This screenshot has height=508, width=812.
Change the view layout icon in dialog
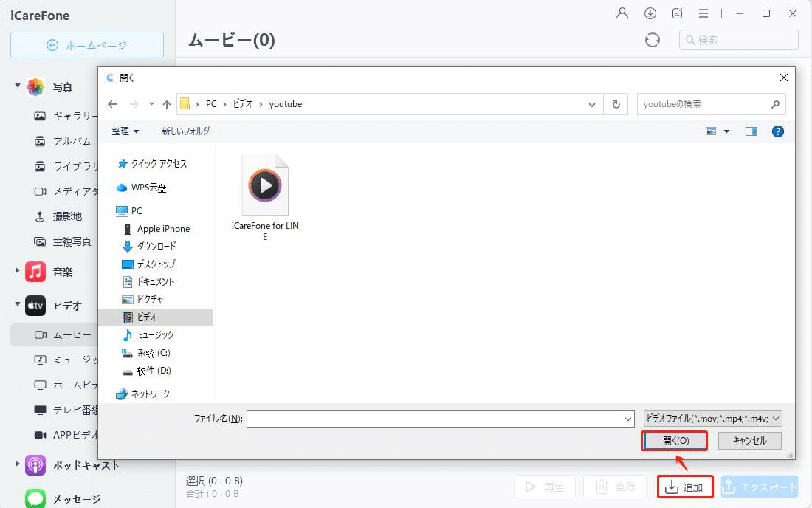click(x=710, y=131)
